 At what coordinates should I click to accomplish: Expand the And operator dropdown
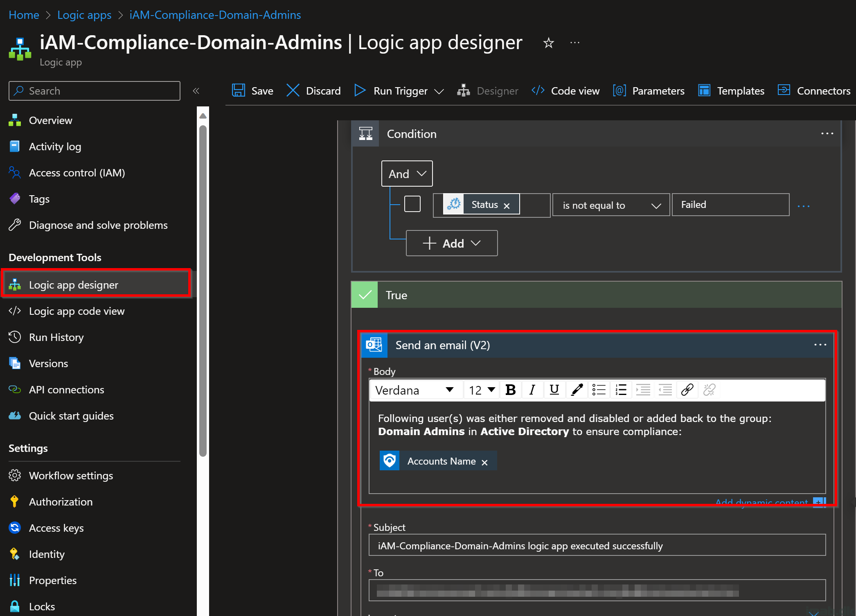tap(407, 174)
